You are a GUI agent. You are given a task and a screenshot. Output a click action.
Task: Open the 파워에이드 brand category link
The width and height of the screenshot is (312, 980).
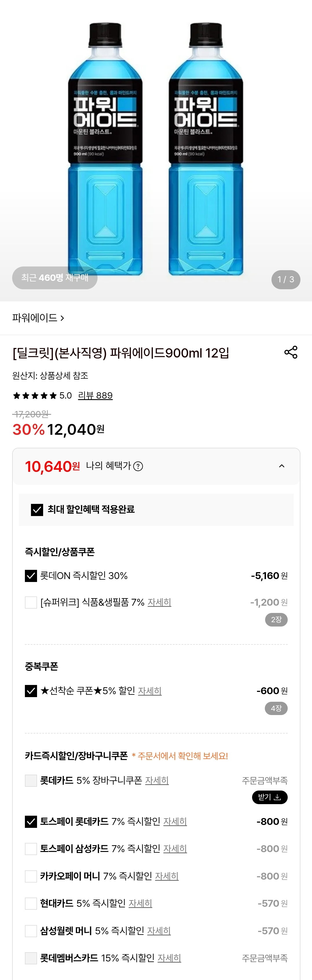(38, 318)
